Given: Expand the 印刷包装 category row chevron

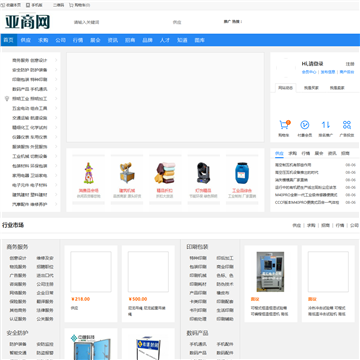Looking at the screenshot, I should [x=56, y=79].
